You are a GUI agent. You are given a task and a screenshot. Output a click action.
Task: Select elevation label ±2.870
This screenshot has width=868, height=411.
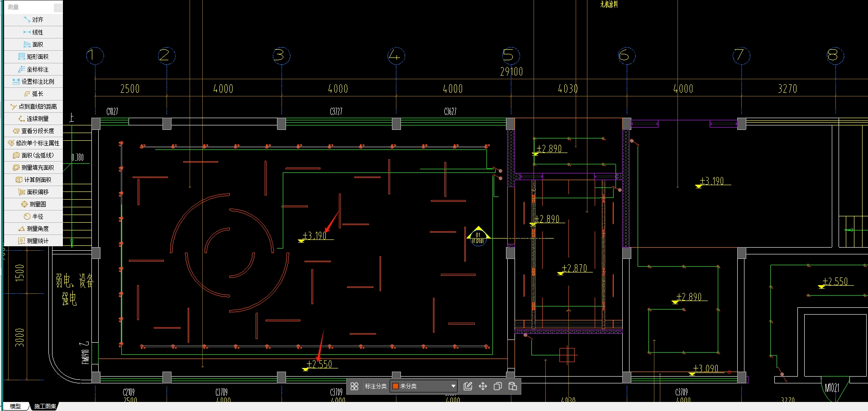coord(574,268)
